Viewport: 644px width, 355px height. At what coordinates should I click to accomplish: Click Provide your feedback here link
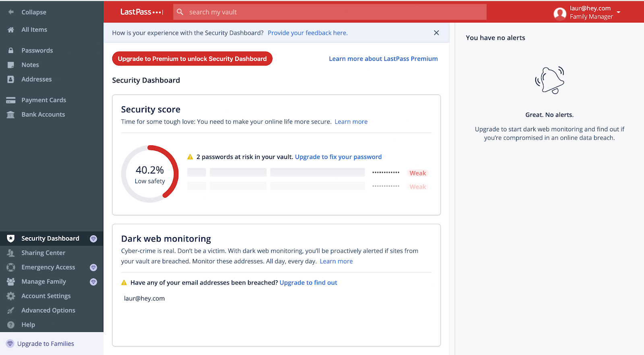point(308,33)
